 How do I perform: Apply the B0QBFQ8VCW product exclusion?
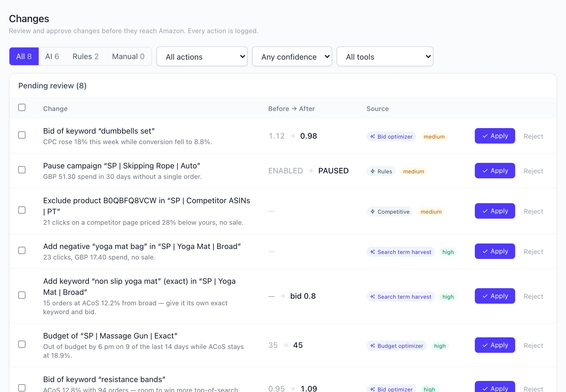(x=495, y=211)
